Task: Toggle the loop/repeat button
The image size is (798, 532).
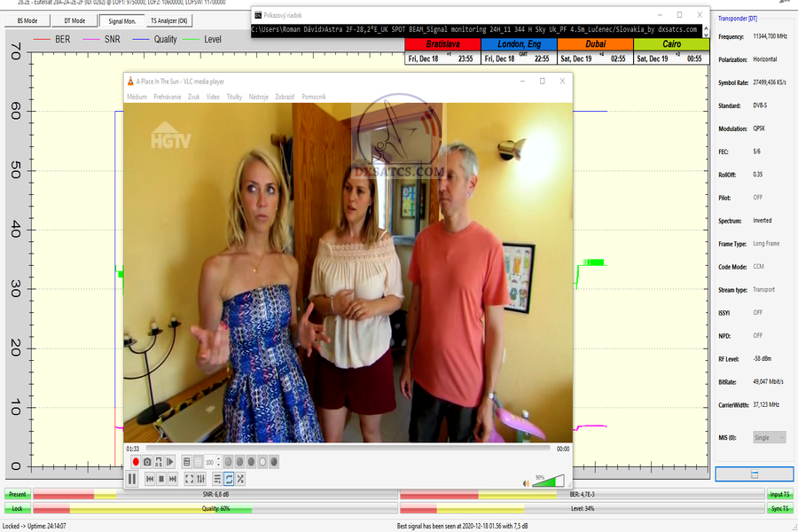Action: pyautogui.click(x=229, y=479)
